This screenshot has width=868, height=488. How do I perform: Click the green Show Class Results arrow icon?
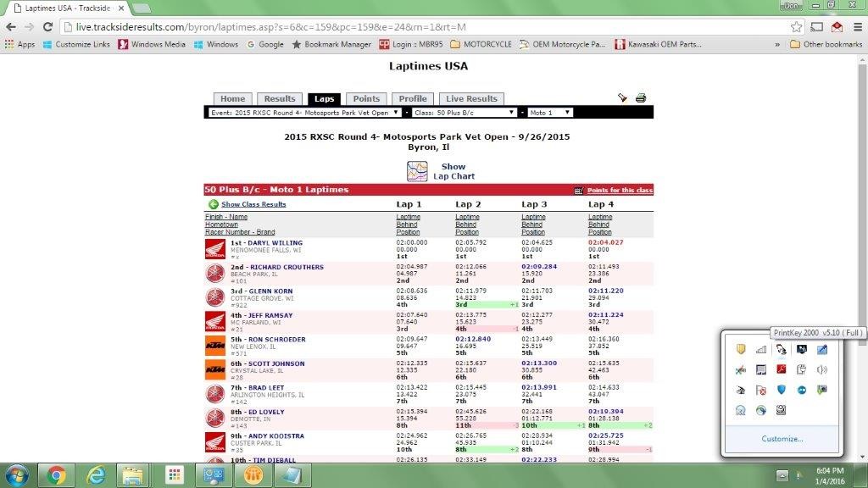(x=213, y=204)
